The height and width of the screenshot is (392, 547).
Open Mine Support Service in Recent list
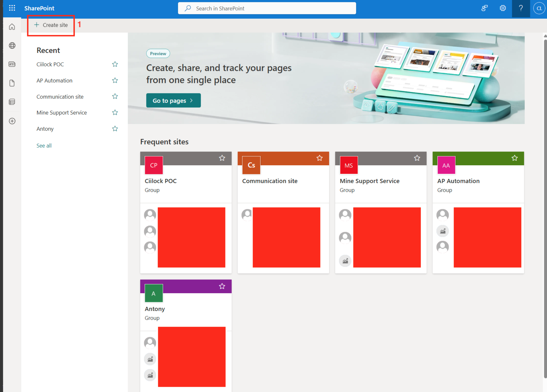[x=62, y=113]
